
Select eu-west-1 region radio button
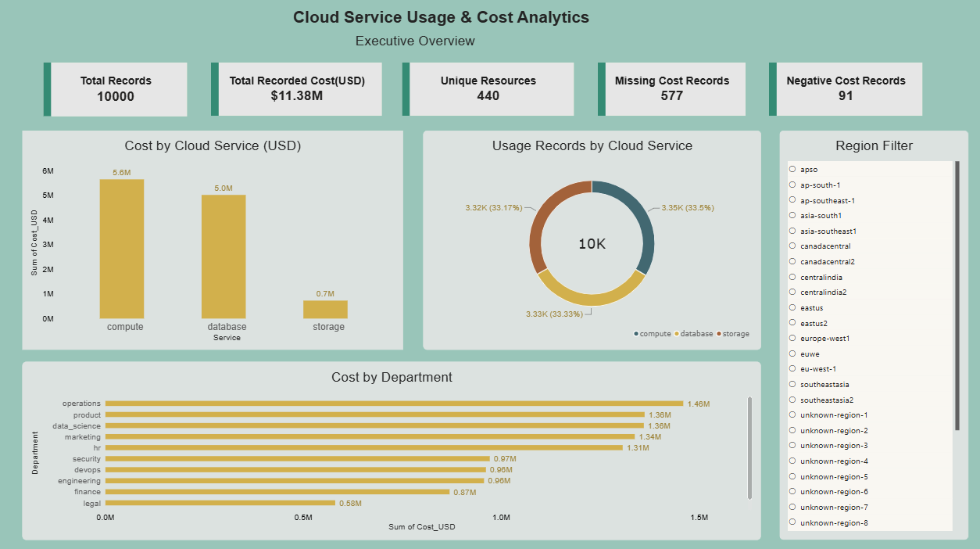(792, 368)
